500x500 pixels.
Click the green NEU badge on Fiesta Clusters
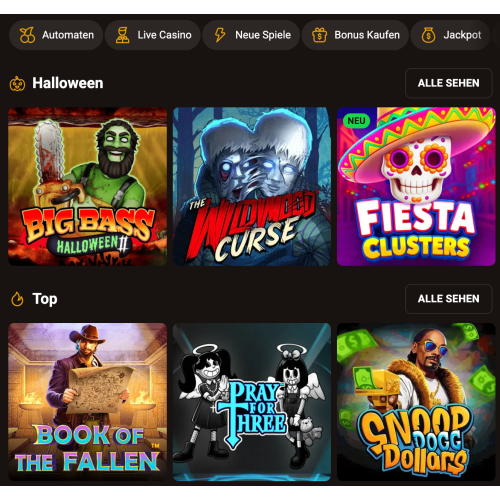pos(356,121)
